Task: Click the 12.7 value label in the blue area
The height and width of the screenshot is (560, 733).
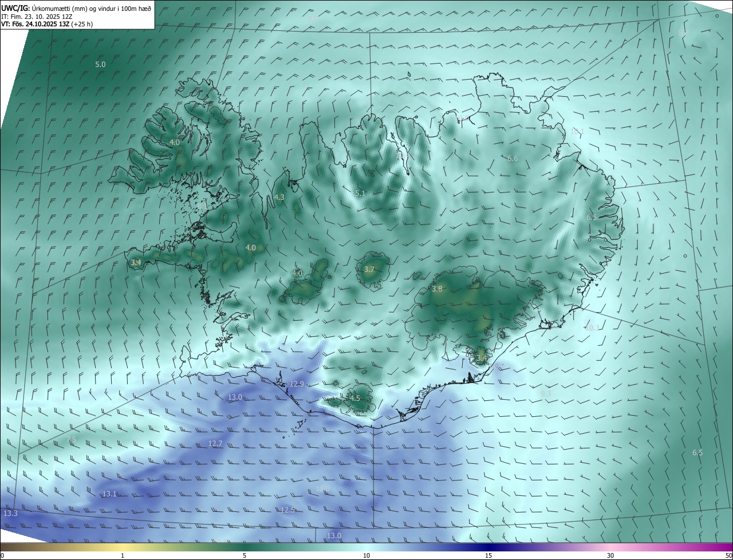Action: (x=215, y=444)
